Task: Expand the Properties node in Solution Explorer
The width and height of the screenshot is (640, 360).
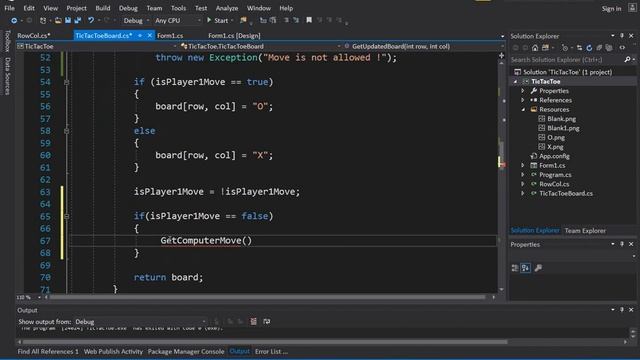Action: tap(523, 91)
